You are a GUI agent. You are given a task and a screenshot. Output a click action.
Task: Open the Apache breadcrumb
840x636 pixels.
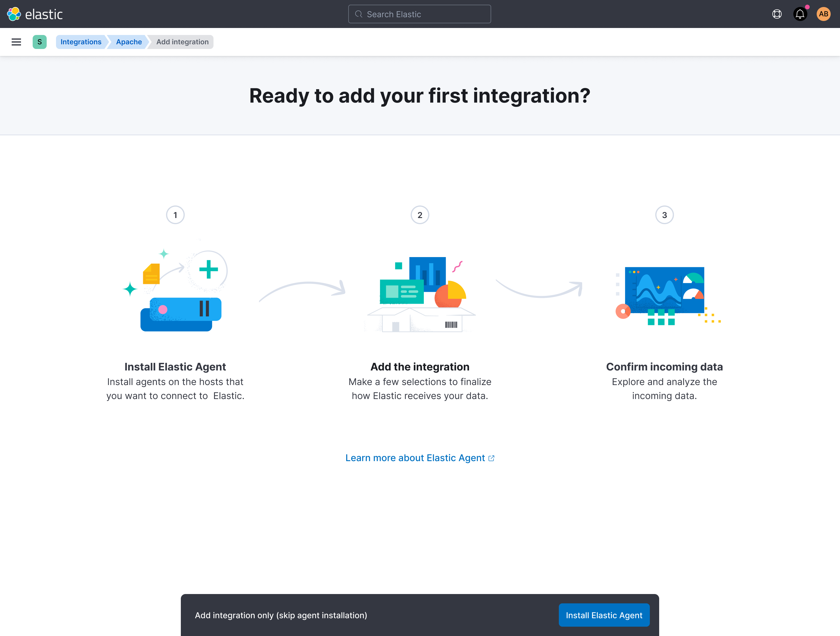128,42
